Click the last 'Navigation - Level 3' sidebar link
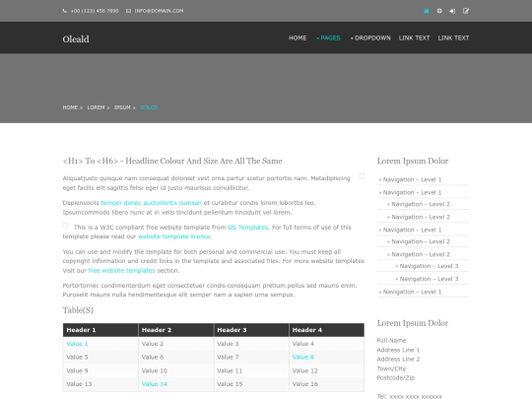The width and height of the screenshot is (532, 399). [x=429, y=279]
